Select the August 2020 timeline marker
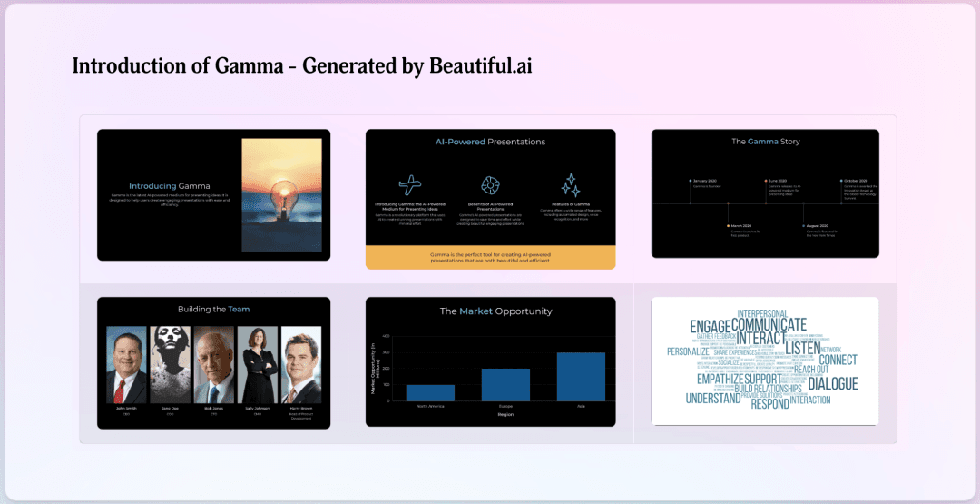This screenshot has height=504, width=980. (803, 225)
